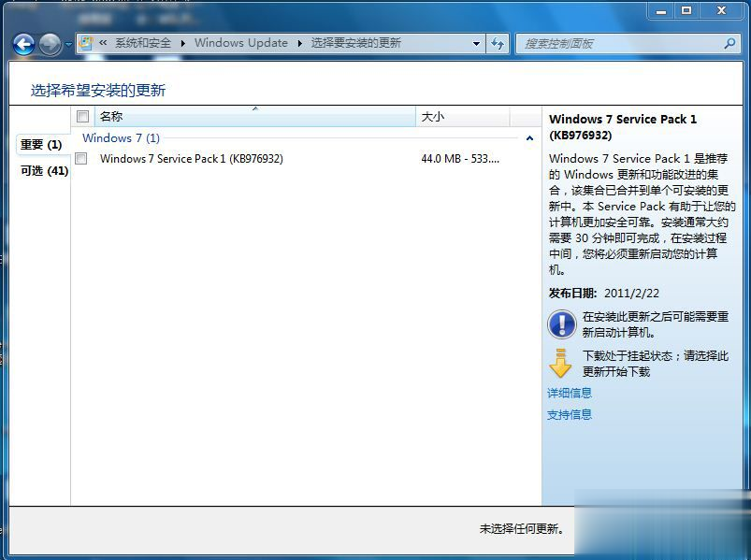Click the Windows 7 (1) group header
The image size is (751, 560).
pos(121,138)
